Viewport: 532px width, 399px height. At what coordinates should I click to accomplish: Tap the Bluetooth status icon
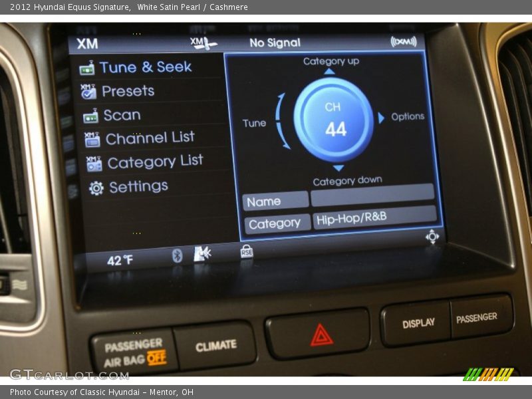(x=178, y=255)
